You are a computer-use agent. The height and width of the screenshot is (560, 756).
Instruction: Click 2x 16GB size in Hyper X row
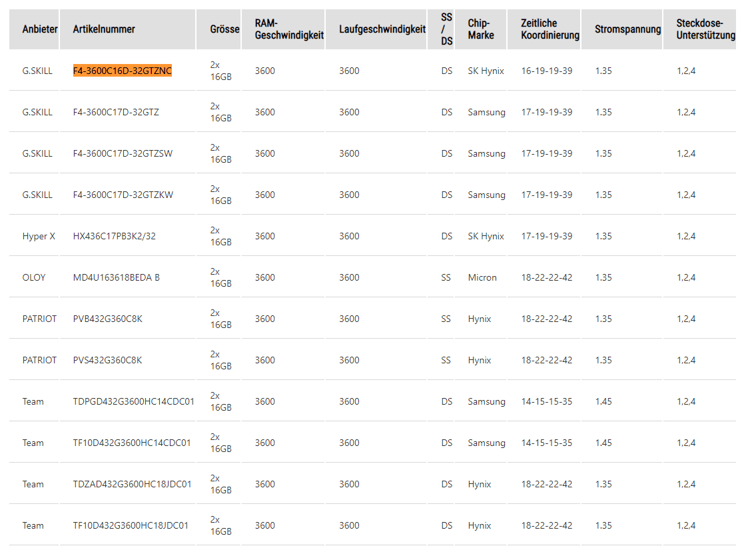[221, 237]
